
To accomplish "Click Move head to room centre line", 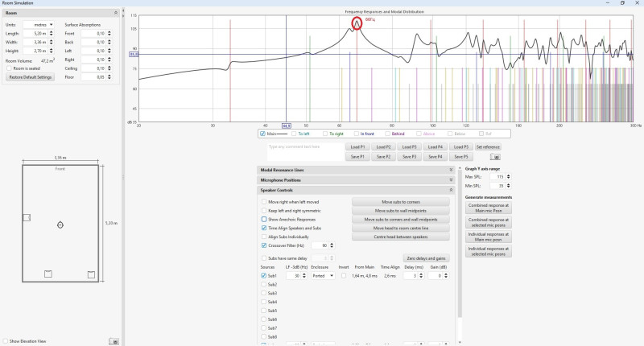I will click(401, 229).
